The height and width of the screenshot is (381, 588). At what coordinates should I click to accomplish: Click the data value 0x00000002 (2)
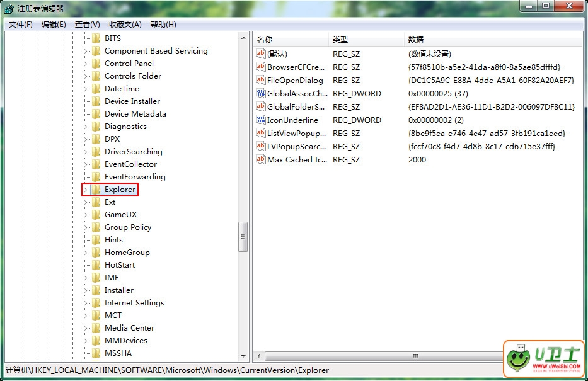coord(435,120)
